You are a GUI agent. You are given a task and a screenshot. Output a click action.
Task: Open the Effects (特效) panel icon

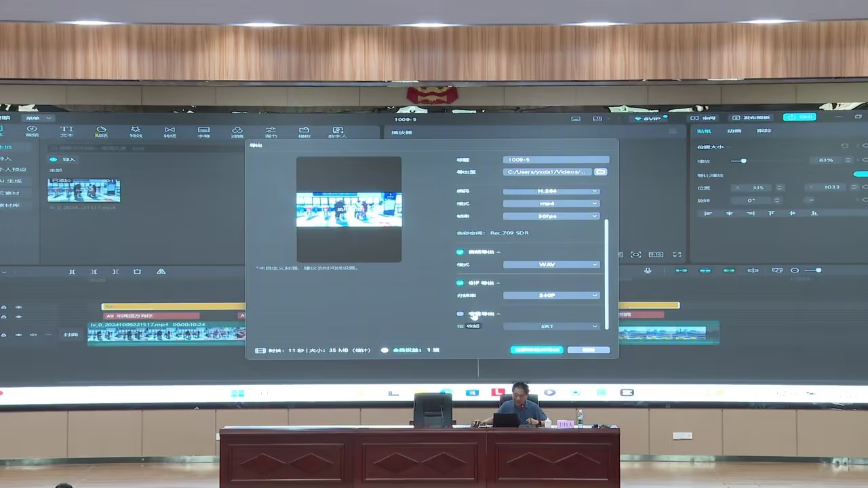[x=136, y=131]
